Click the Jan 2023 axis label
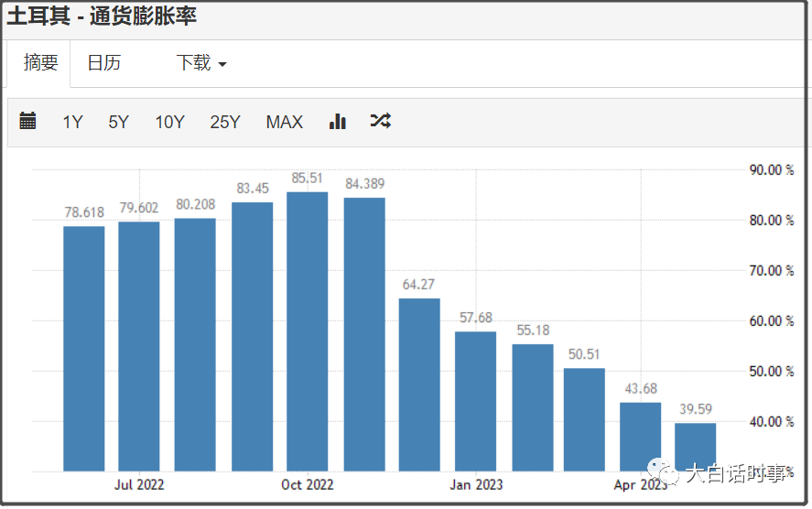The height and width of the screenshot is (509, 812). point(476,484)
